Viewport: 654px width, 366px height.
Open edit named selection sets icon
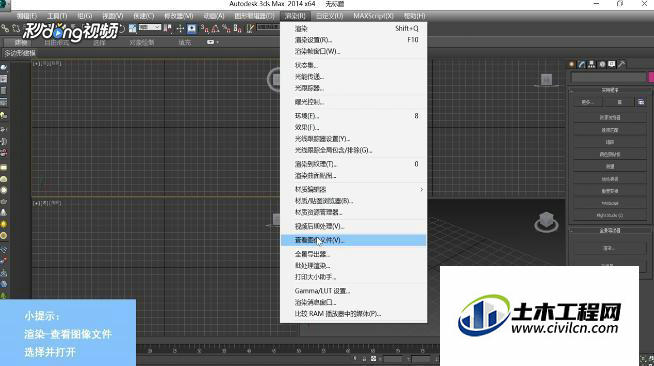coord(250,28)
